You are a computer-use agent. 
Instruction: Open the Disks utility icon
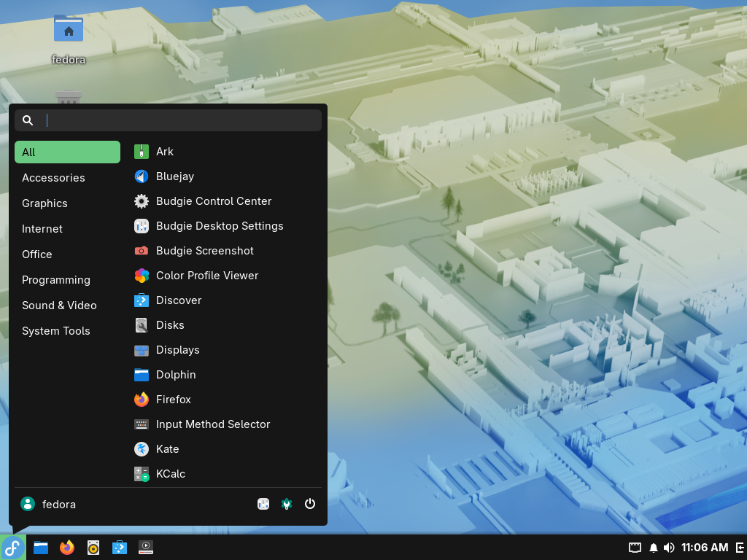142,324
